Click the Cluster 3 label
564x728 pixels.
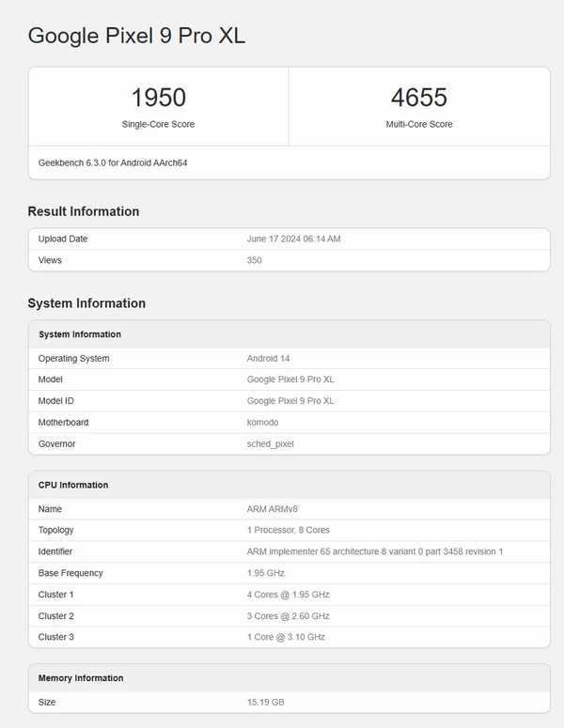pyautogui.click(x=55, y=637)
